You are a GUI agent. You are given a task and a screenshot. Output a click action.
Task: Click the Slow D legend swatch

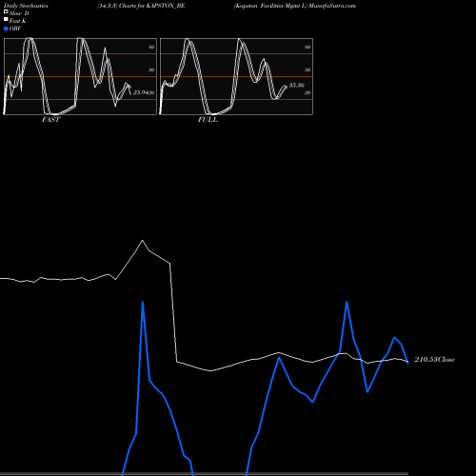coord(6,11)
